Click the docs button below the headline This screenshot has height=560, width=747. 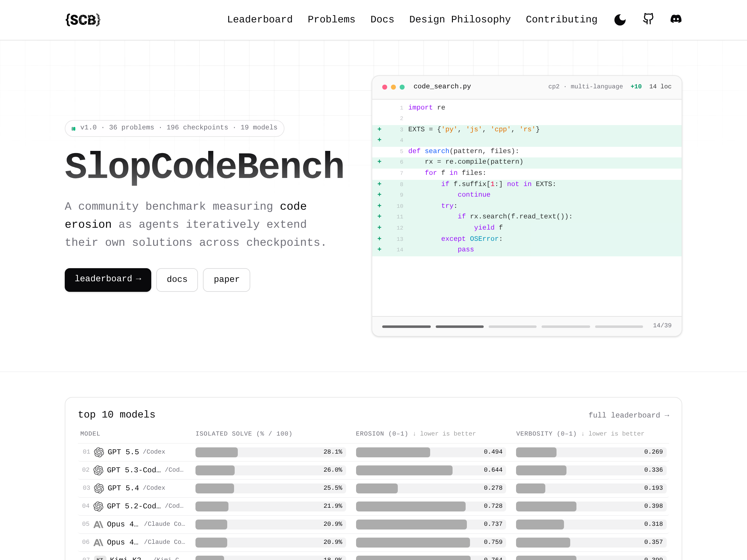pyautogui.click(x=177, y=279)
